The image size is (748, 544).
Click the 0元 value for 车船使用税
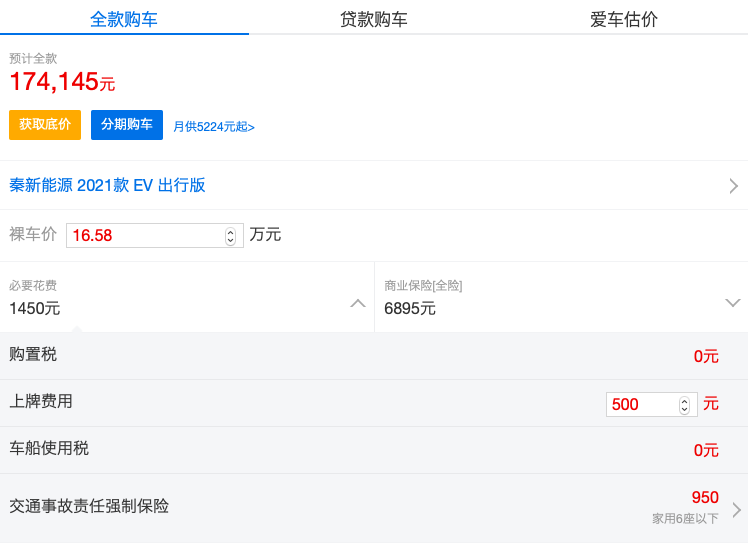coord(706,450)
